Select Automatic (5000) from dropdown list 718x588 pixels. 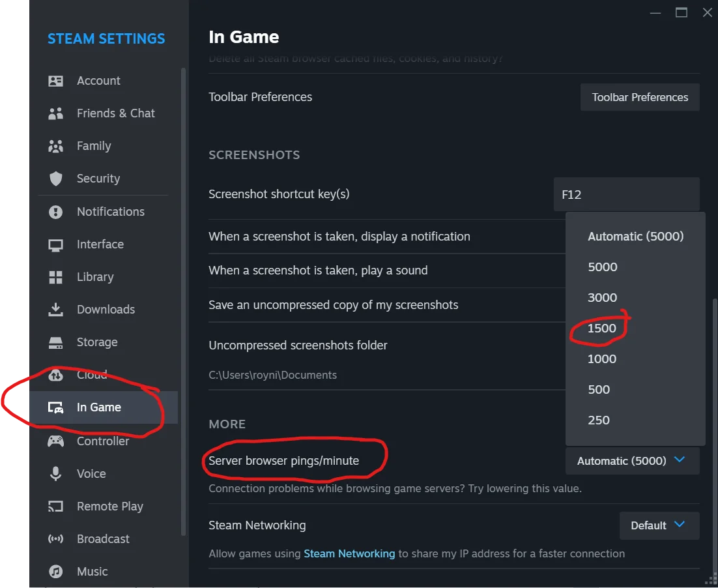pos(635,237)
